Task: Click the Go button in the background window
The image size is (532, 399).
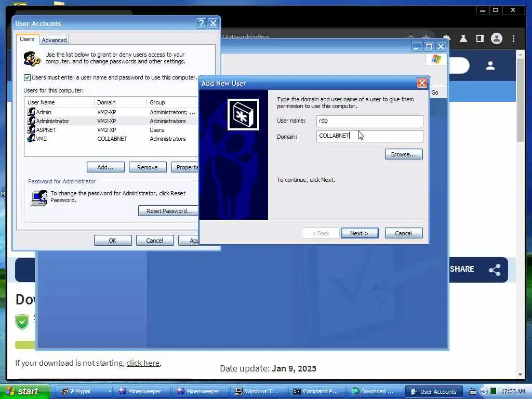Action: [435, 92]
